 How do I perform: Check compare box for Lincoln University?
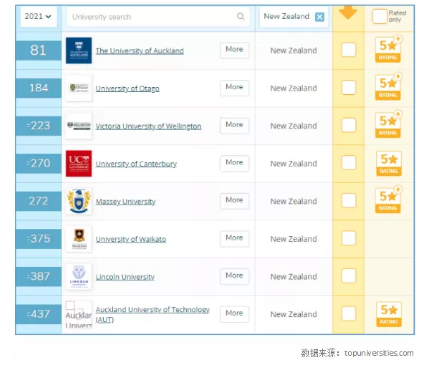click(349, 276)
